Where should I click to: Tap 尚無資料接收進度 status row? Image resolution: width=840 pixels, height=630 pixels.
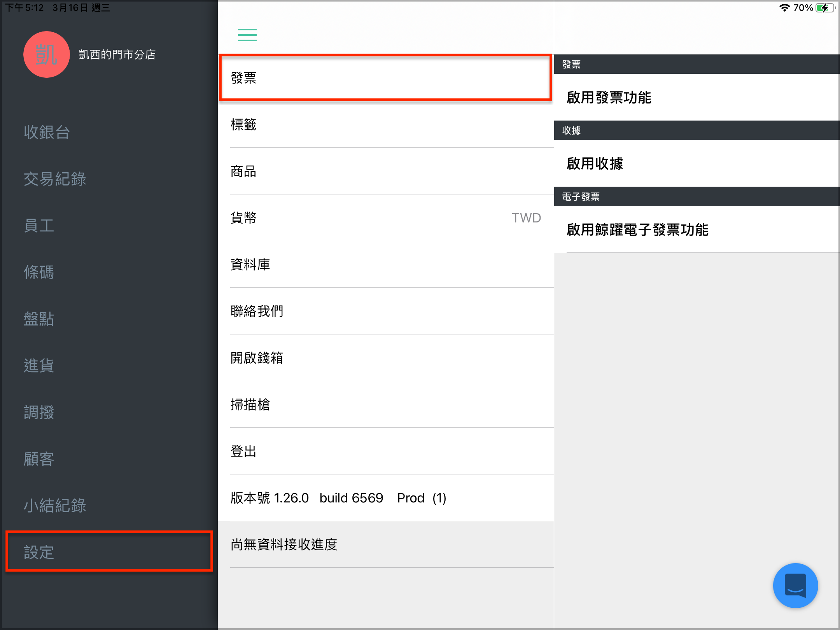click(x=386, y=544)
